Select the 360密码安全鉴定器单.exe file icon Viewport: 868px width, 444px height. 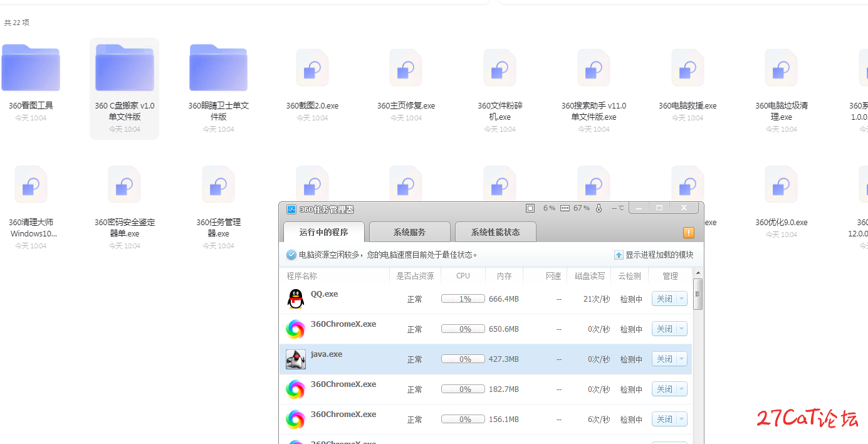click(x=125, y=184)
